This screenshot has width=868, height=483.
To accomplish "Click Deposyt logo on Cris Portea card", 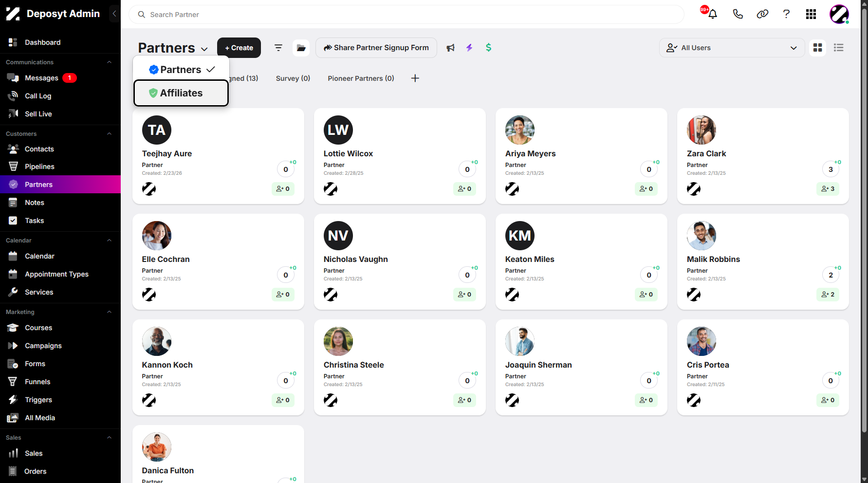I will tap(694, 400).
